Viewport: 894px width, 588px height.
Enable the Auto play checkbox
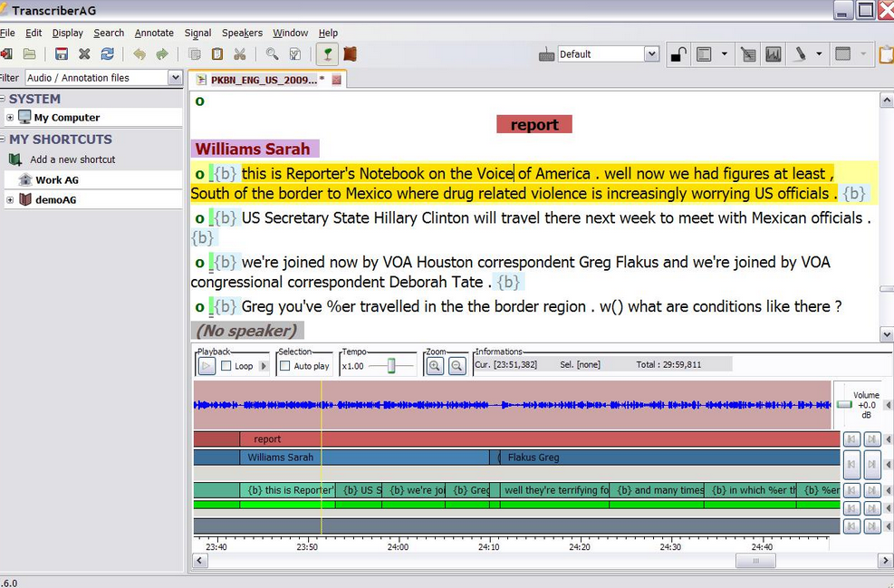[285, 366]
